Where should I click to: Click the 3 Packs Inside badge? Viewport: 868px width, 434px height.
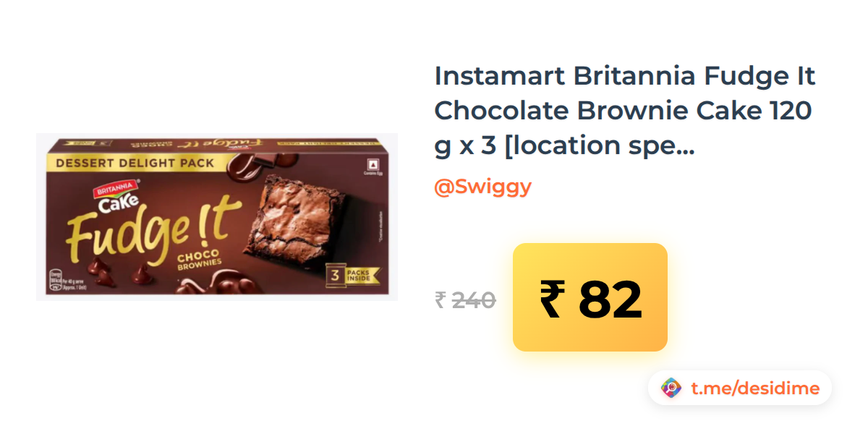(x=350, y=275)
